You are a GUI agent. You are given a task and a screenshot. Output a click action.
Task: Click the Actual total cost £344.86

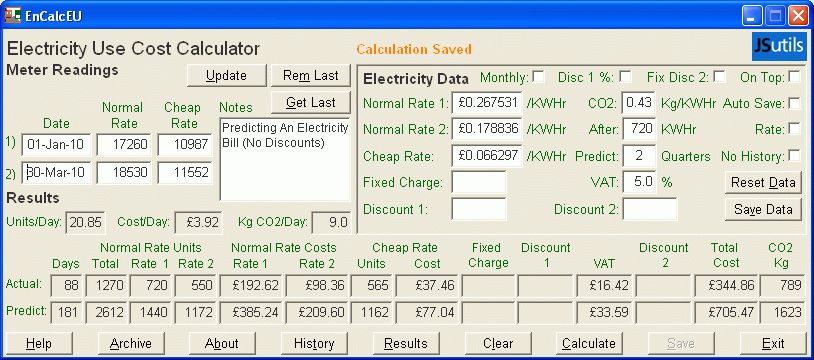pyautogui.click(x=727, y=285)
